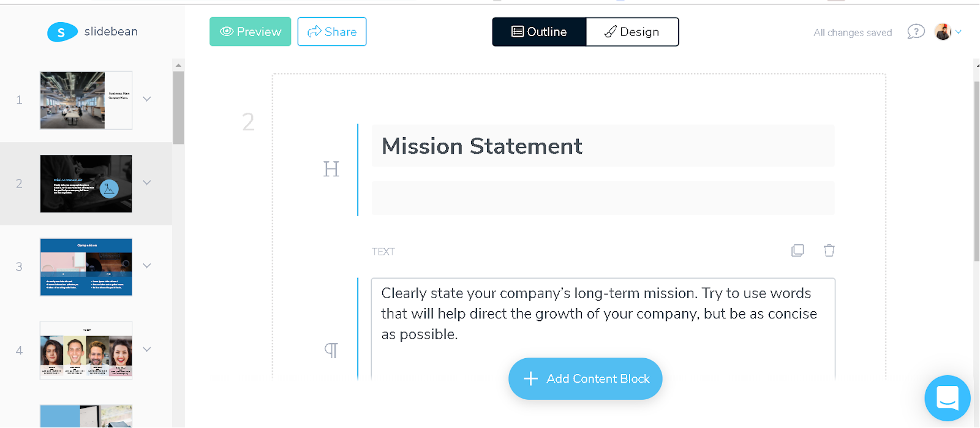Click the Mission Statement heading field

click(603, 146)
